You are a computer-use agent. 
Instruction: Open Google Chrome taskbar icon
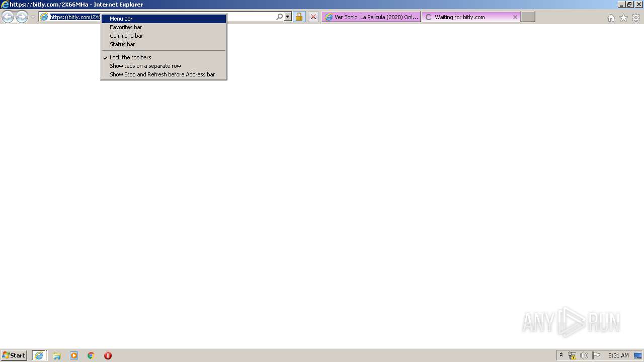(91, 355)
